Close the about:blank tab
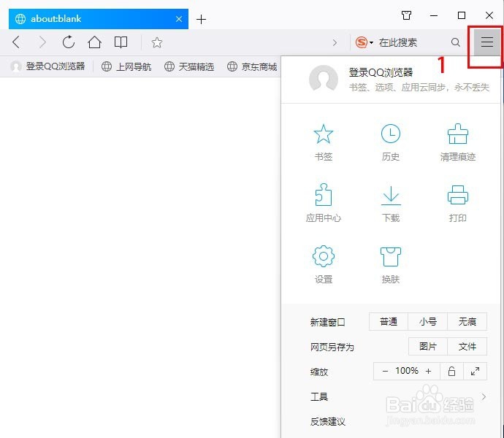504x438 pixels. coord(179,19)
